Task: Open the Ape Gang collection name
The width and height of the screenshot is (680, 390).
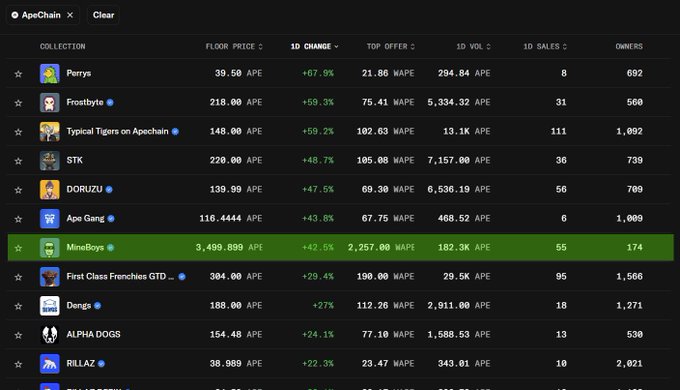Action: pyautogui.click(x=85, y=219)
